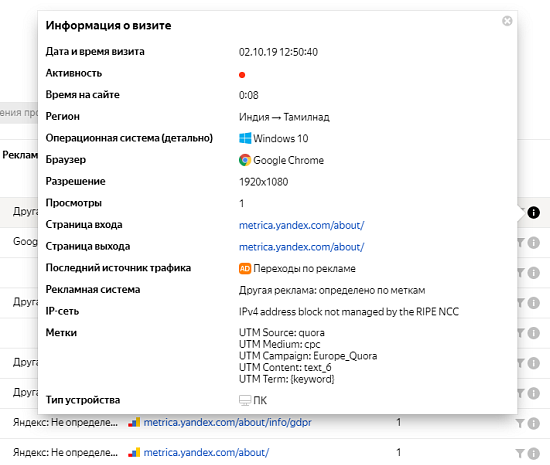Click the filter funnel in the last table row
550x465 pixels.
click(521, 453)
